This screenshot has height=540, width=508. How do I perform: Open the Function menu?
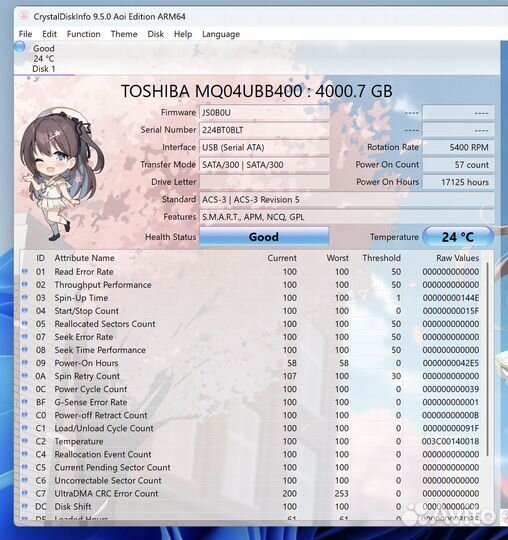[x=84, y=34]
